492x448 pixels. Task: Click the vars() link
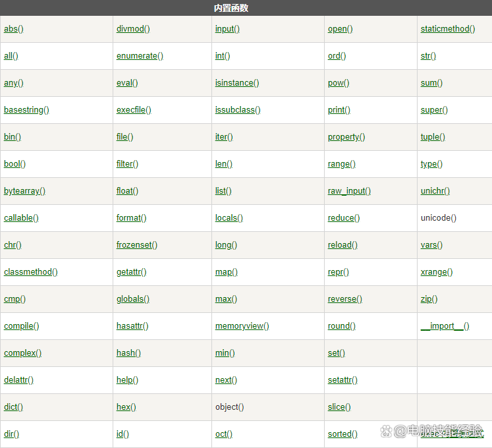(x=431, y=245)
